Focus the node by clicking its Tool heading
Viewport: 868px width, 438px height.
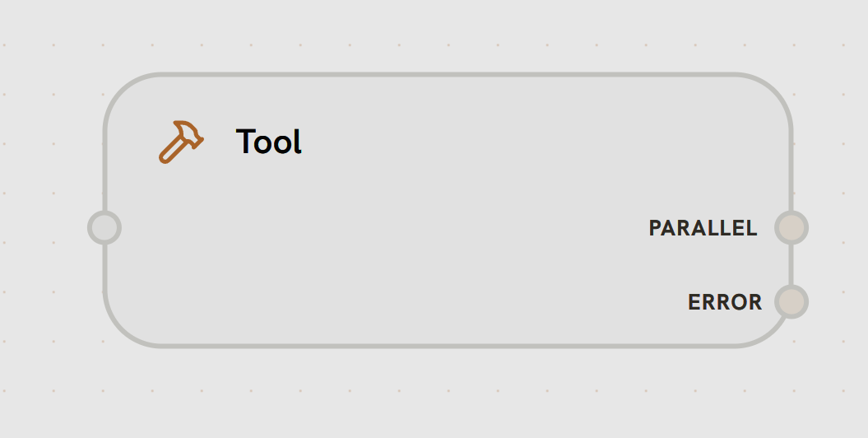pos(269,142)
